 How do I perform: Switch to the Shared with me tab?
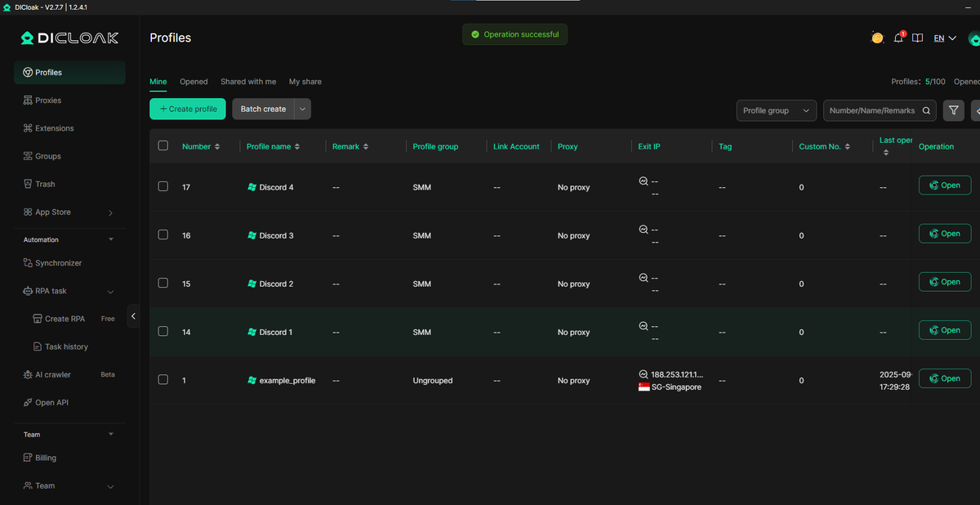coord(248,81)
